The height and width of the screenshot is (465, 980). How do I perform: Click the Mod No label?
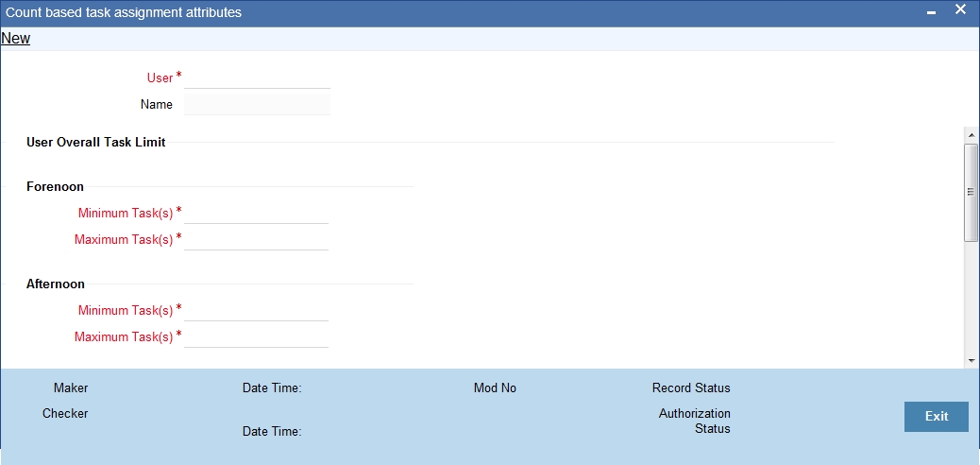(495, 388)
